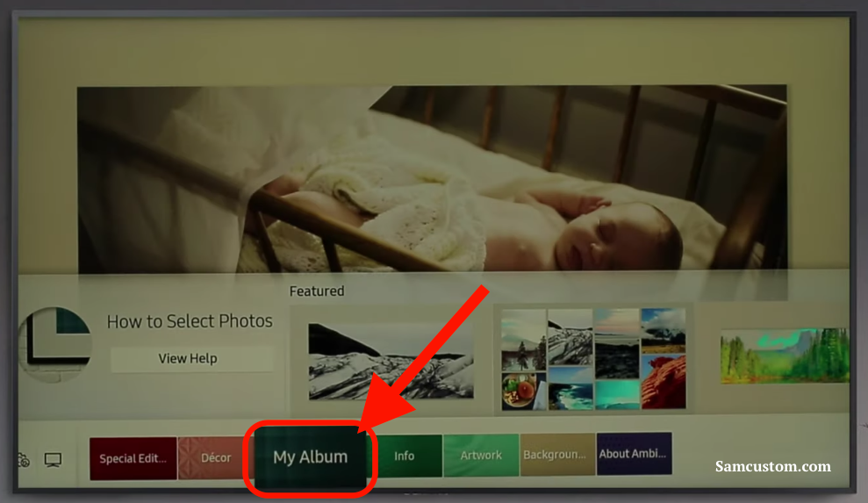The width and height of the screenshot is (868, 503).
Task: Click the sleeping baby preview image
Action: 432,178
